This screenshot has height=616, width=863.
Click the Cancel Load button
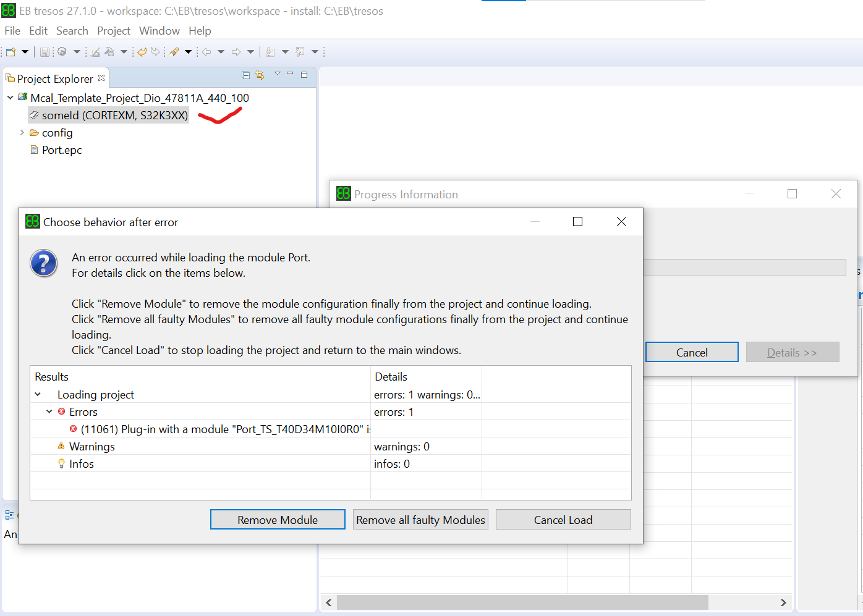click(x=563, y=519)
